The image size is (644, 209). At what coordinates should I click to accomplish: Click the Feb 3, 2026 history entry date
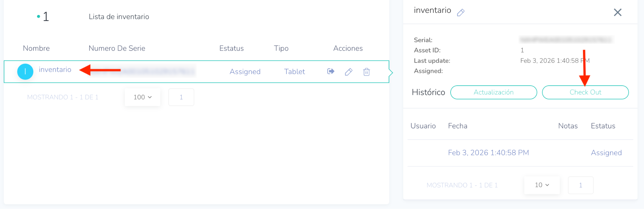click(x=488, y=153)
